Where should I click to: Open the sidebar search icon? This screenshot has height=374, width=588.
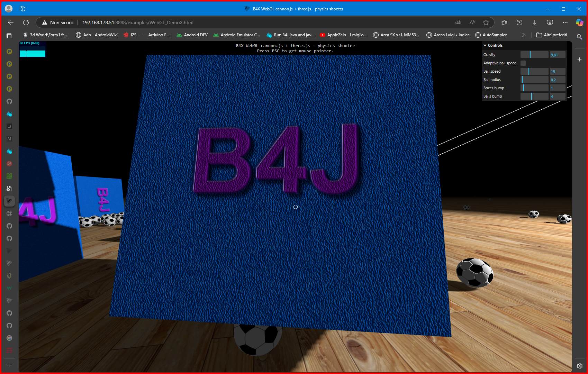(x=580, y=37)
